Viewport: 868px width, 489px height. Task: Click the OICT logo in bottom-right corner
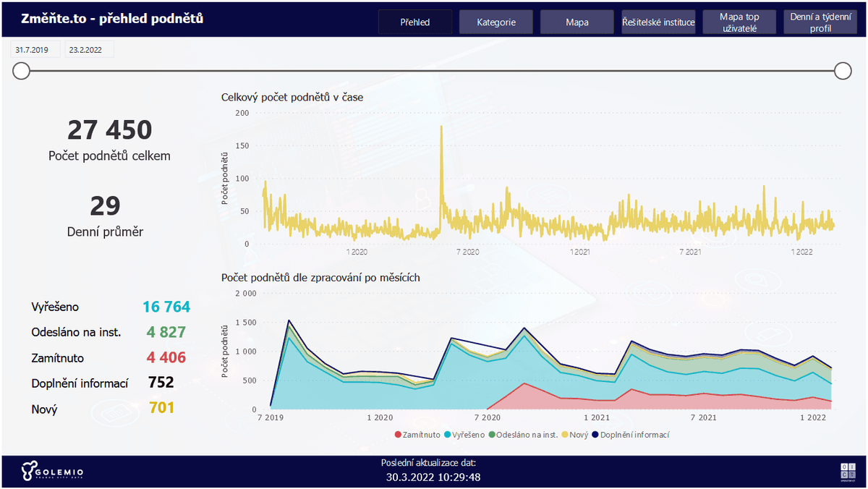click(x=847, y=471)
